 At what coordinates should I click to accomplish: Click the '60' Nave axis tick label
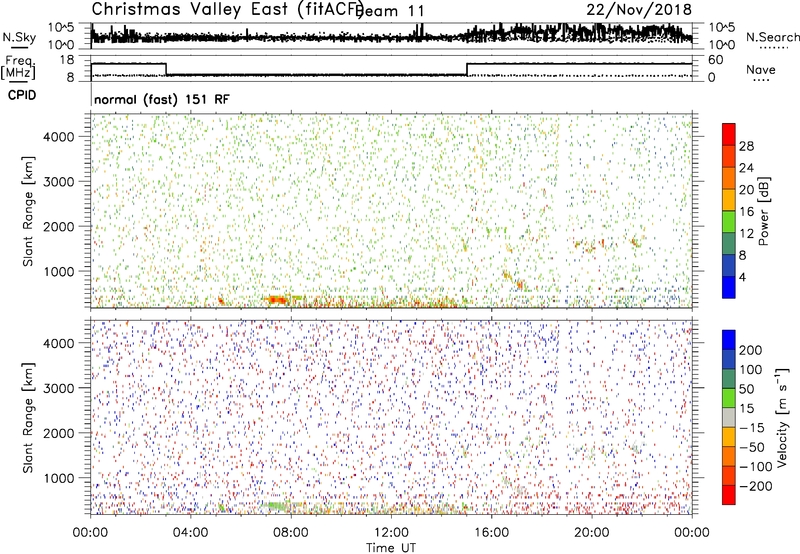click(x=716, y=60)
